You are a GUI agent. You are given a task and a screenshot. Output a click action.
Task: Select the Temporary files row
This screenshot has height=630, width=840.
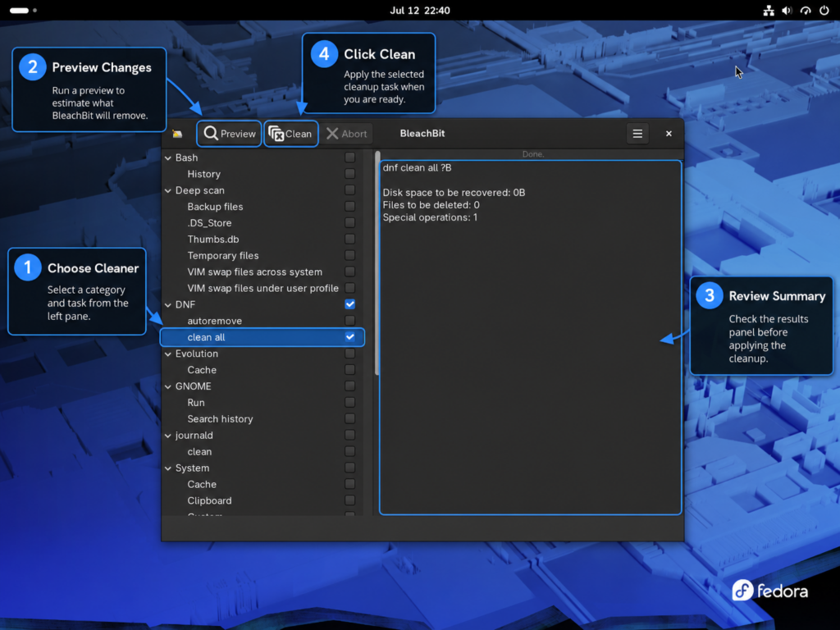(x=262, y=256)
